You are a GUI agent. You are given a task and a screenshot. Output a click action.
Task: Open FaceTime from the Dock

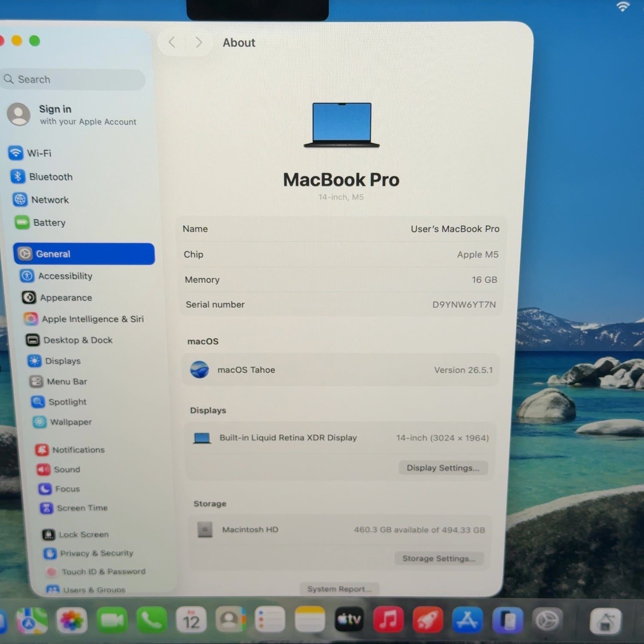[112, 620]
